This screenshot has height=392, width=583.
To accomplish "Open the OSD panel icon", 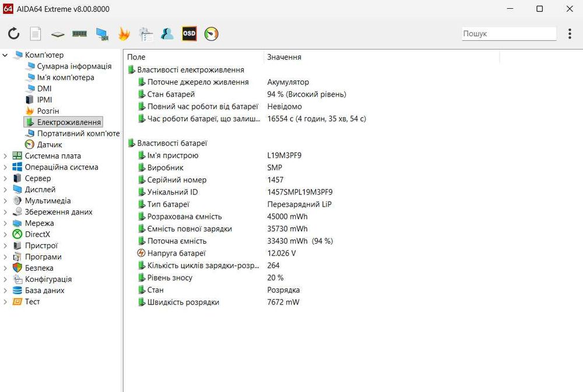I will [189, 34].
